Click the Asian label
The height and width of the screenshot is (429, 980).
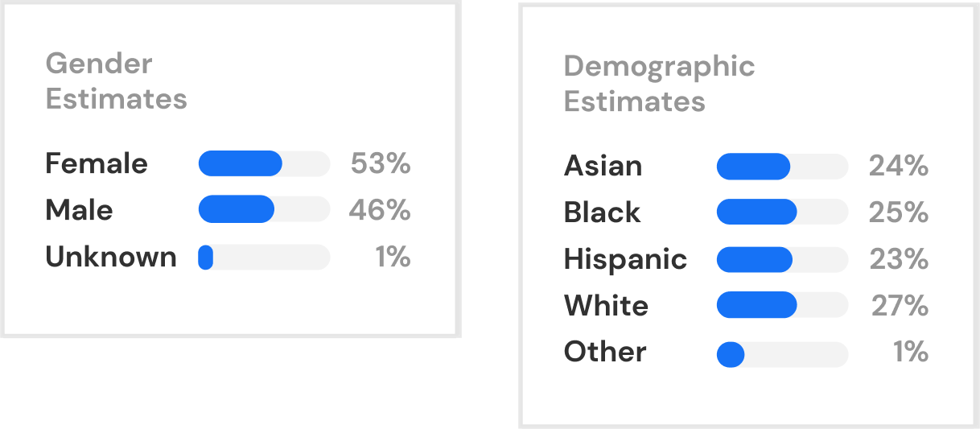click(x=603, y=166)
